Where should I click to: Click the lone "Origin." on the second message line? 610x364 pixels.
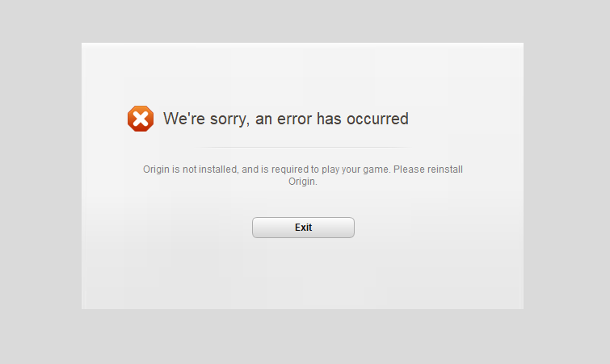click(303, 182)
